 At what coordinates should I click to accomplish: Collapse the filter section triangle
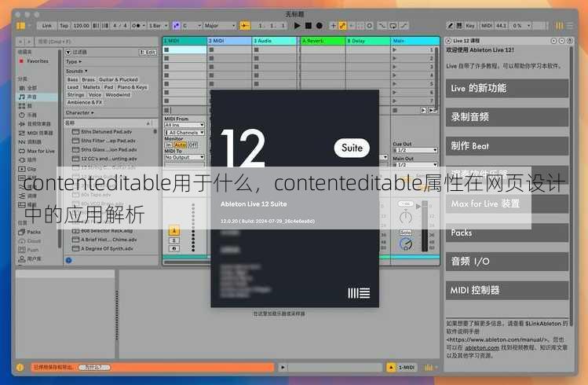68,52
